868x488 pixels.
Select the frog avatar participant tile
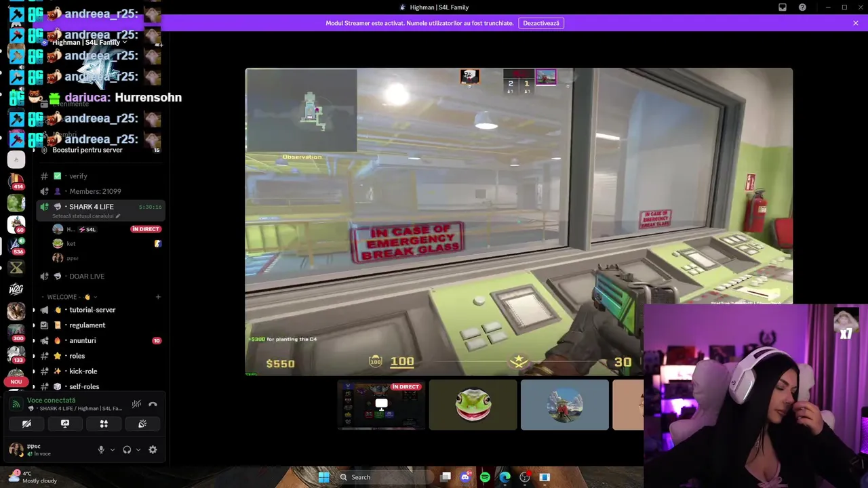pos(473,405)
